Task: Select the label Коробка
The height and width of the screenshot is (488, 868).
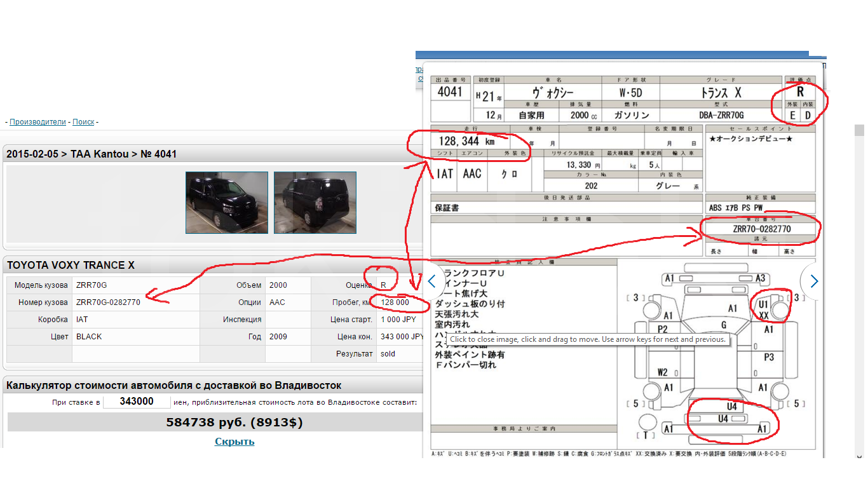Action: [53, 320]
